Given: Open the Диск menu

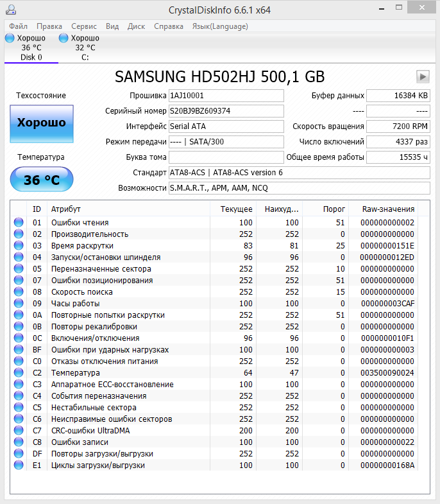Looking at the screenshot, I should point(136,26).
